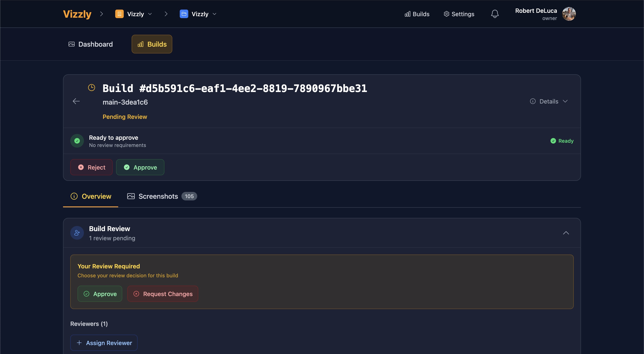Click "Choose your review decision" text
Viewport: 644px width, 354px height.
(128, 275)
